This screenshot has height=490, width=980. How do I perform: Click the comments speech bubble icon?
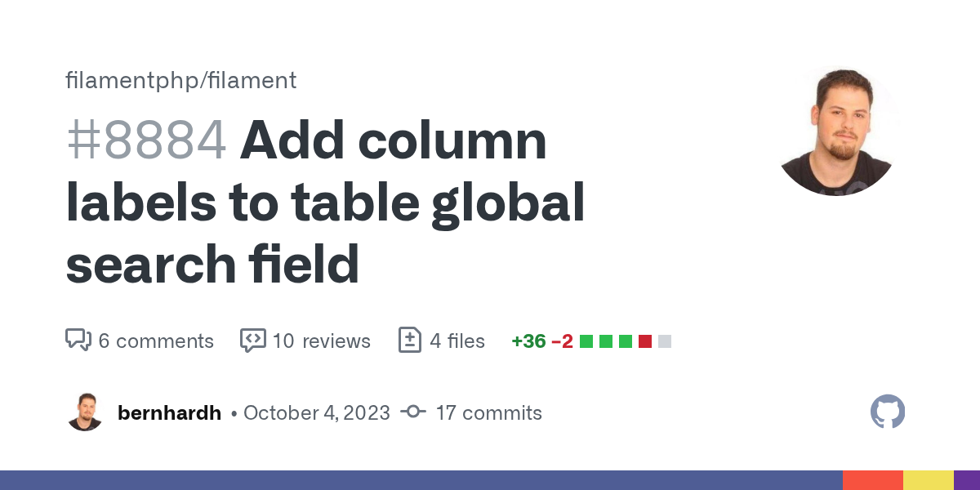pos(78,341)
